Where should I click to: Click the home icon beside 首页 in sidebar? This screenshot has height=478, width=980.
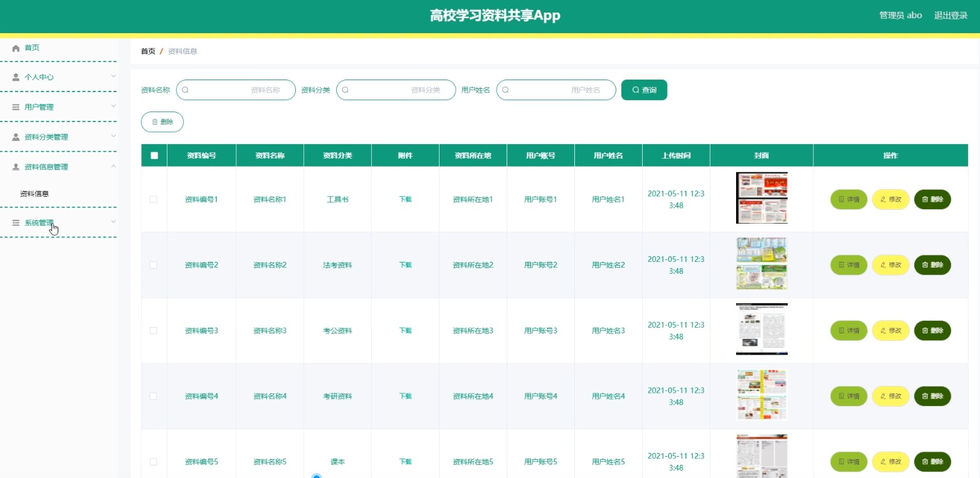click(16, 48)
